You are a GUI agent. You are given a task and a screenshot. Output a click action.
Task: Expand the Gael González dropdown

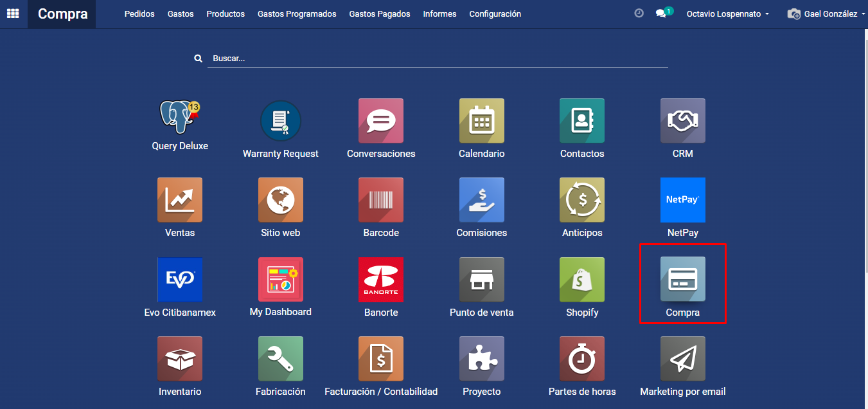[x=826, y=14]
